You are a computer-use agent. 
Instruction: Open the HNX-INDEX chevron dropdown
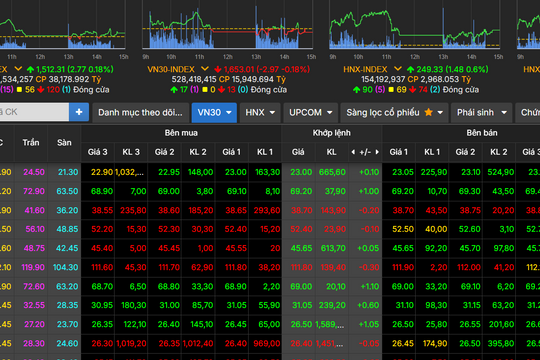pos(397,69)
